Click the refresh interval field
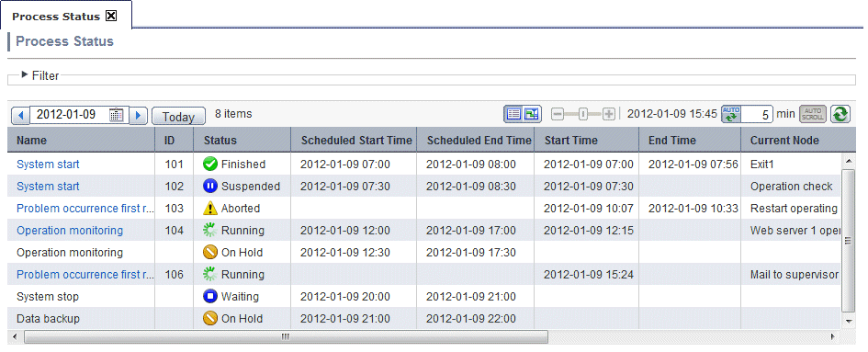868x352 pixels. [x=757, y=115]
